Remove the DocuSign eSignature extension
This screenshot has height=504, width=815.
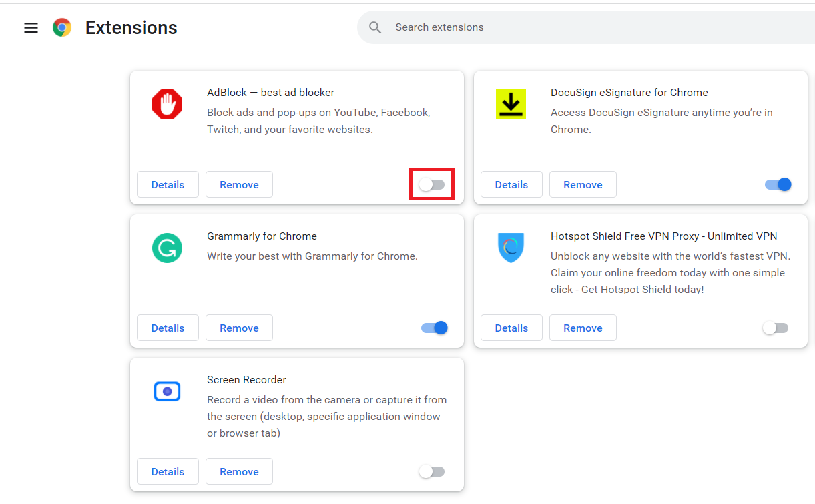[583, 184]
